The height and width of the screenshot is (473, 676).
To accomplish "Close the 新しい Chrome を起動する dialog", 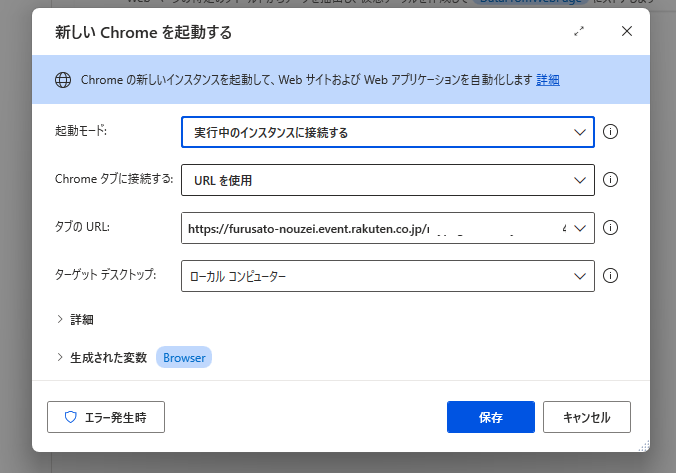I will click(x=627, y=31).
